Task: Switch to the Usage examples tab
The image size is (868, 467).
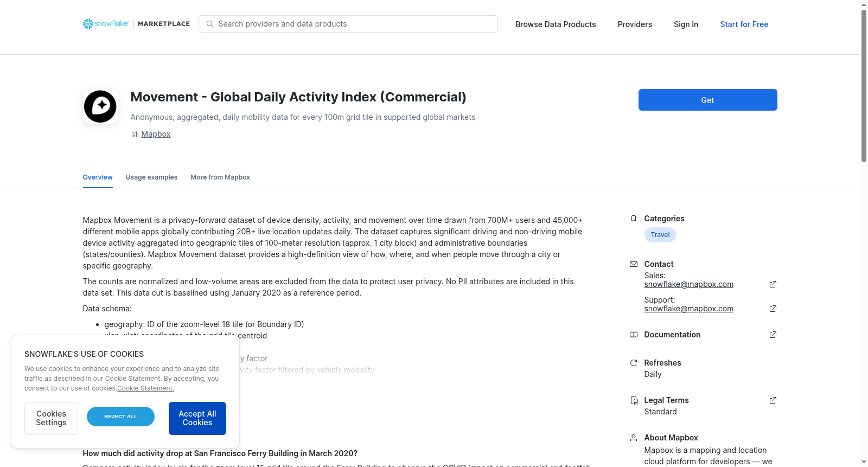Action: [x=151, y=177]
